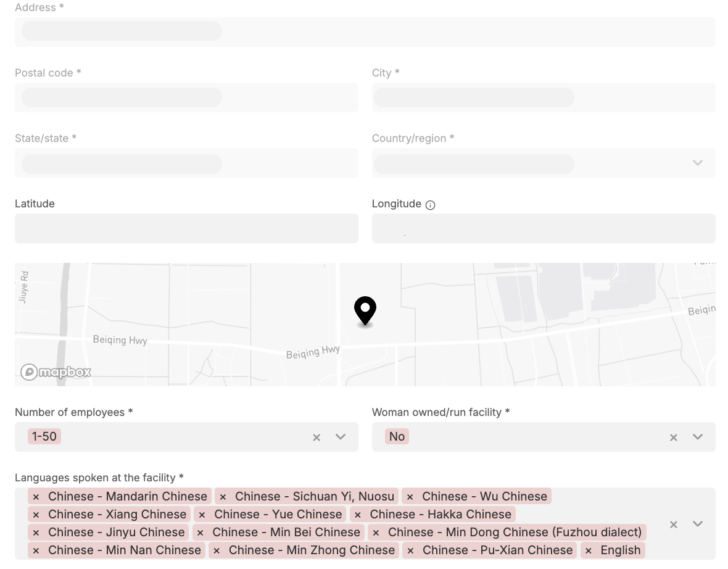The height and width of the screenshot is (569, 728).
Task: Click the black map location pin
Action: coord(365,310)
